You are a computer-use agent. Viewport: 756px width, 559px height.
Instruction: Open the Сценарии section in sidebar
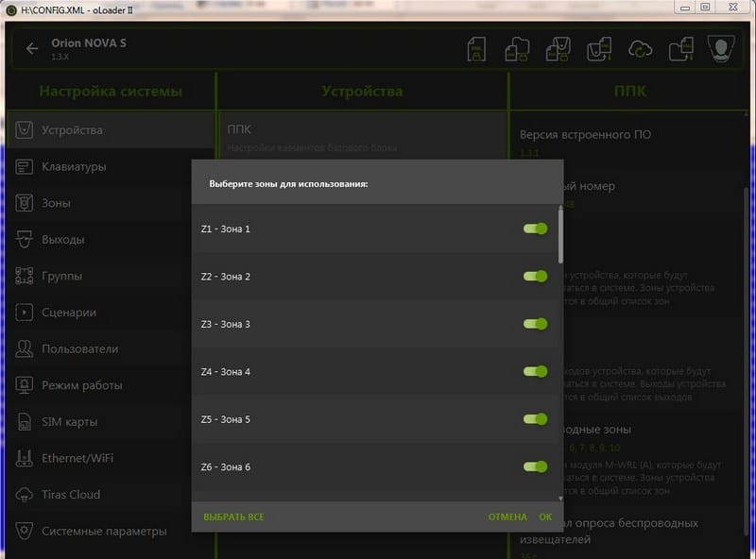(x=99, y=313)
